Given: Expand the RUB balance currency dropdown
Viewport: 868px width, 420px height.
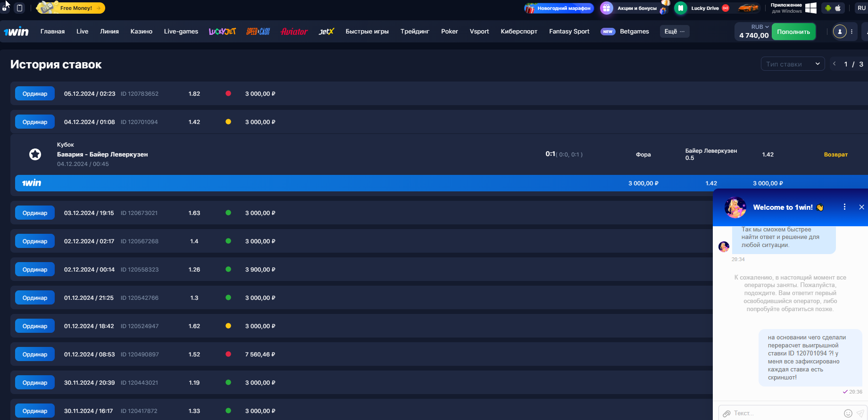Looking at the screenshot, I should tap(760, 27).
